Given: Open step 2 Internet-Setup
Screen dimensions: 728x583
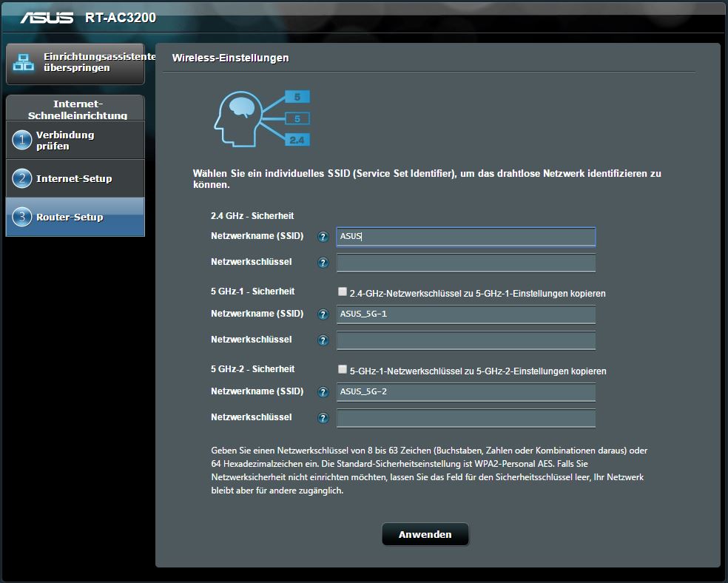Looking at the screenshot, I should 75,178.
